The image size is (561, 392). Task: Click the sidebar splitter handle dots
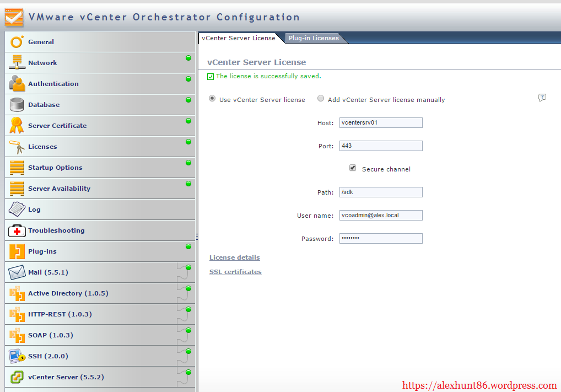click(197, 237)
